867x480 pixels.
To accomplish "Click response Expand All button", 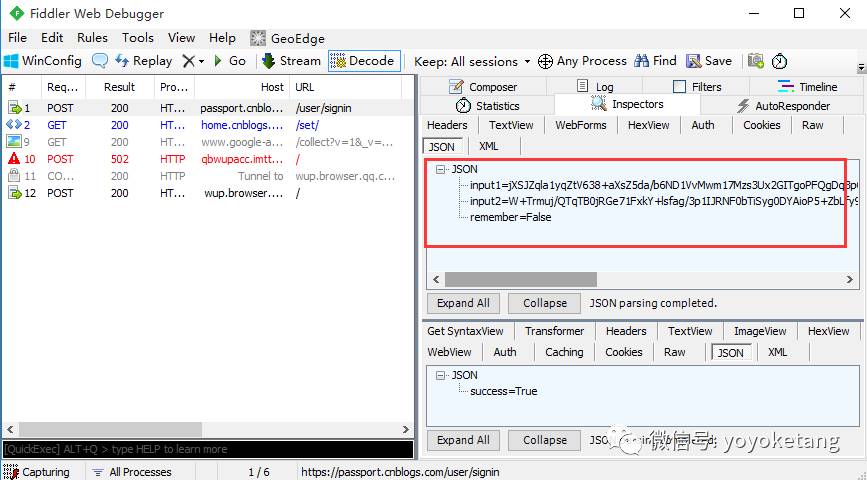I will [x=463, y=440].
